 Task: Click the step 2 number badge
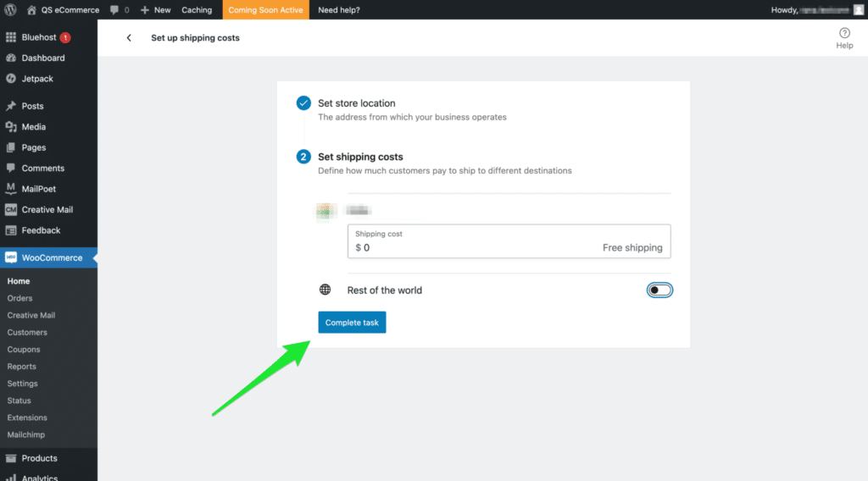click(x=303, y=157)
